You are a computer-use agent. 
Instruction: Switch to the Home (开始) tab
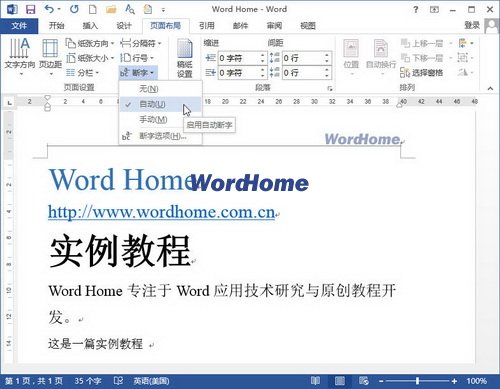[x=56, y=26]
